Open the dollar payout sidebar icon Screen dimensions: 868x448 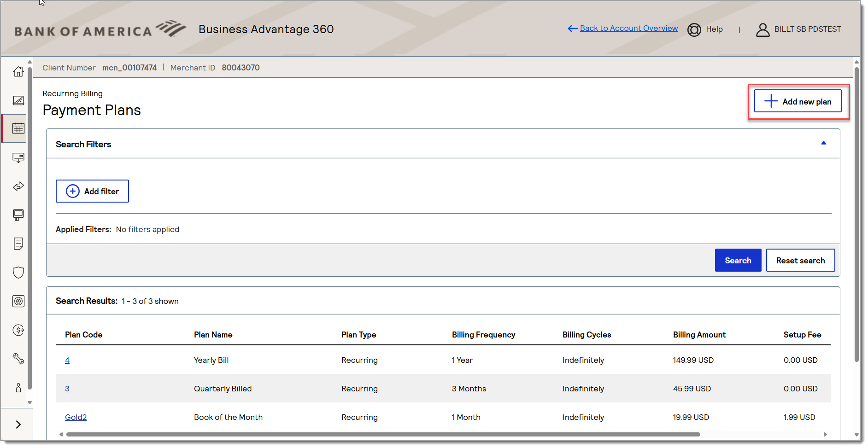pos(18,330)
